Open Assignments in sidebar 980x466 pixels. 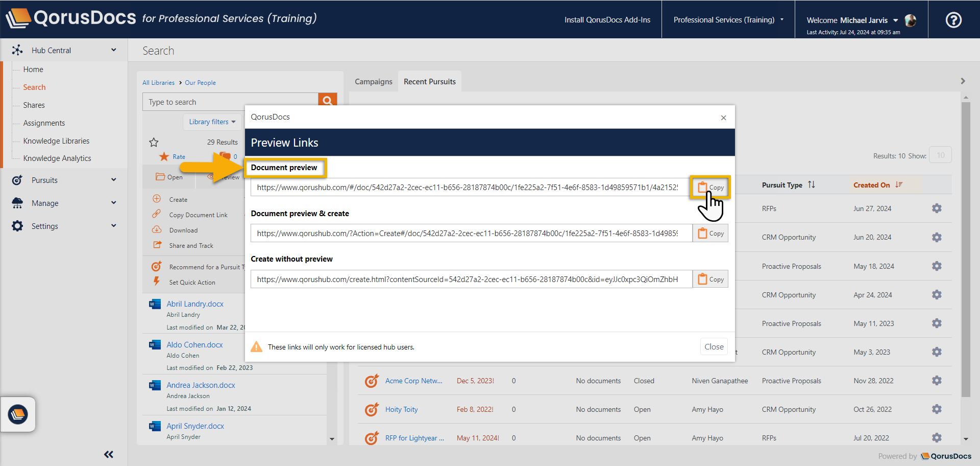coord(44,123)
